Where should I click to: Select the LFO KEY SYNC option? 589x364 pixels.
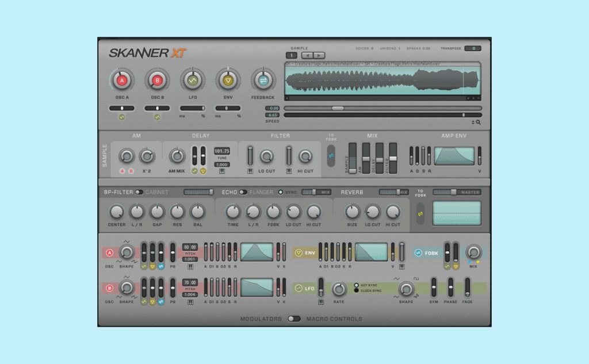coord(357,285)
